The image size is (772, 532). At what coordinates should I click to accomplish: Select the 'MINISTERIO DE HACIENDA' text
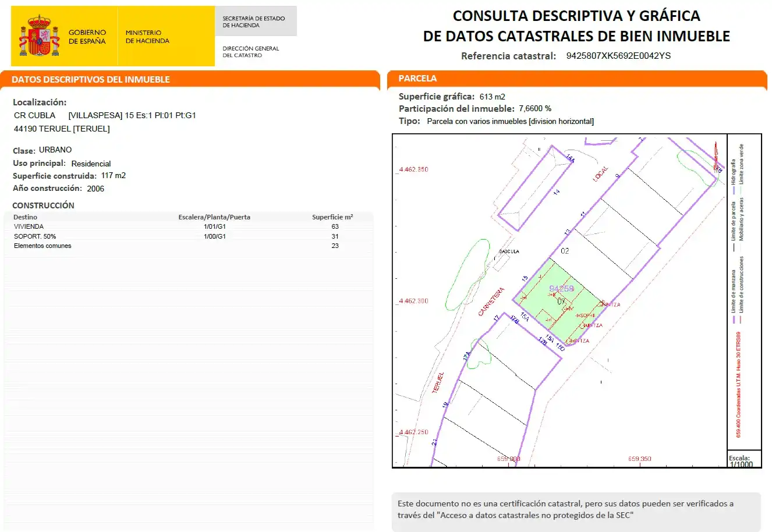[147, 37]
